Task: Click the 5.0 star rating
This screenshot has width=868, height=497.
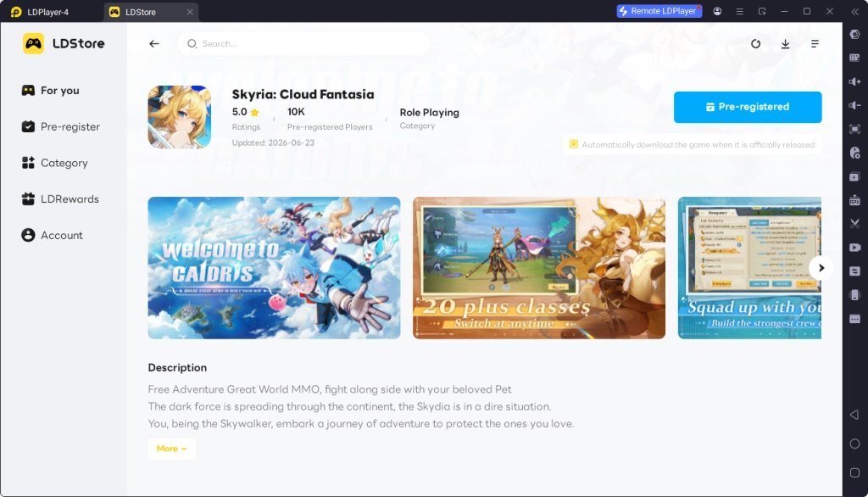Action: tap(245, 112)
